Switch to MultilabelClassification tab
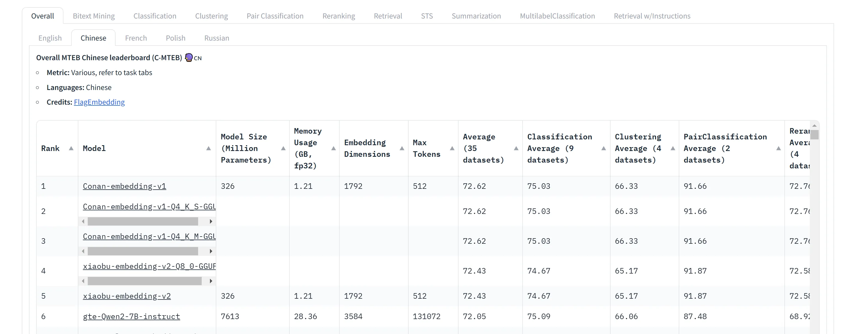The image size is (868, 334). [557, 16]
